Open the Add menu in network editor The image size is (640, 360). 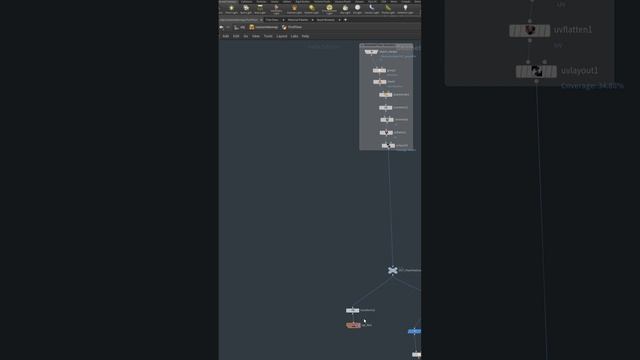[x=225, y=36]
